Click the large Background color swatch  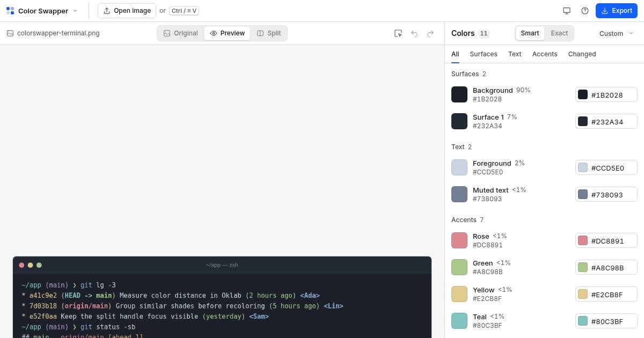point(459,94)
